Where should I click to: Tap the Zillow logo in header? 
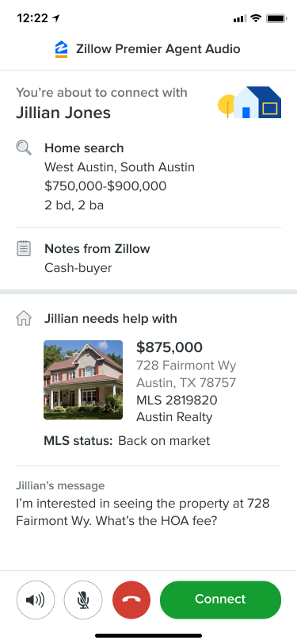click(x=61, y=49)
